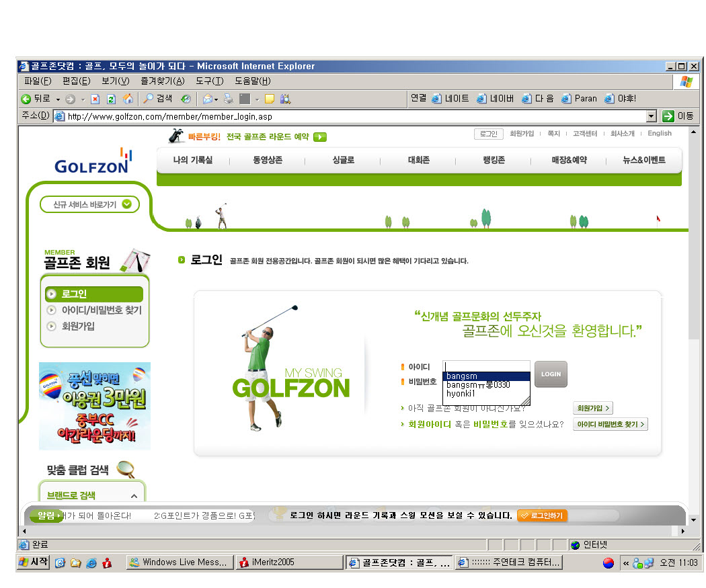
Task: Click the 아이디 input field
Action: pyautogui.click(x=486, y=366)
